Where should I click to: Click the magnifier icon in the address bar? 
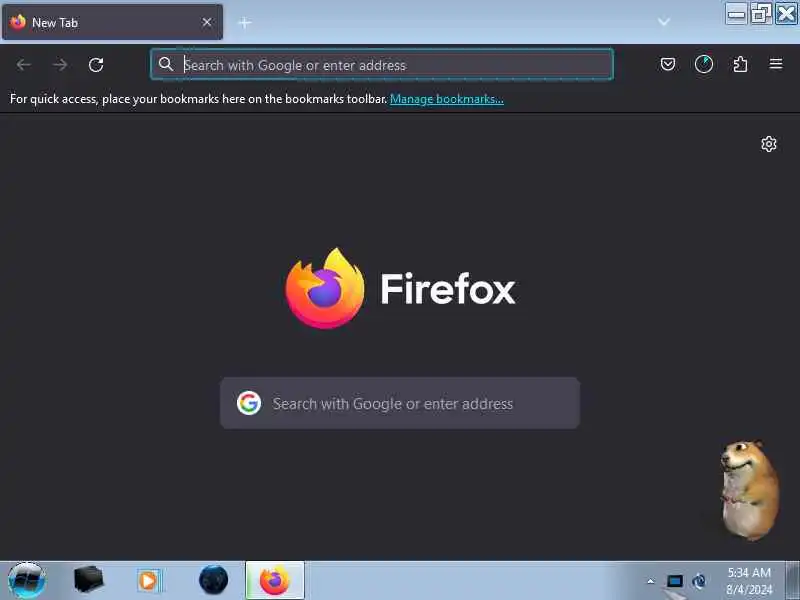(166, 64)
